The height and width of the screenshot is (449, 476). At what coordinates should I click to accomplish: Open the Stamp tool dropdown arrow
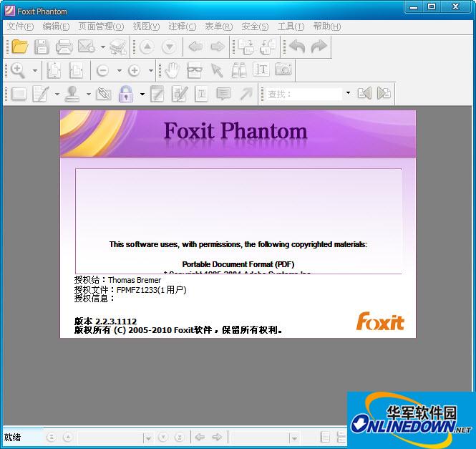(x=88, y=95)
